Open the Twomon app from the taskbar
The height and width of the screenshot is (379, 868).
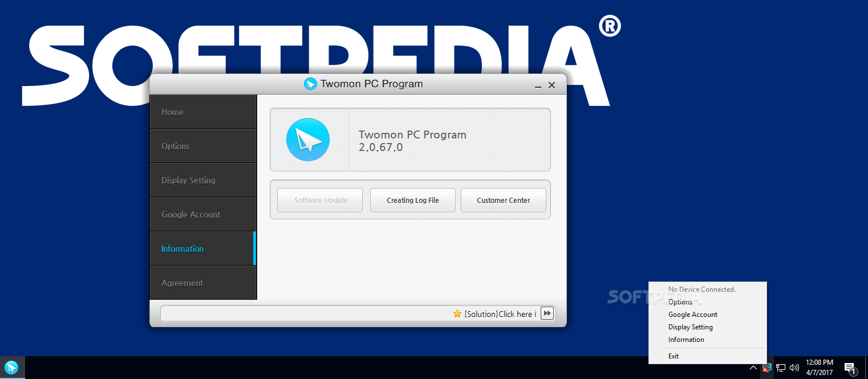point(11,368)
